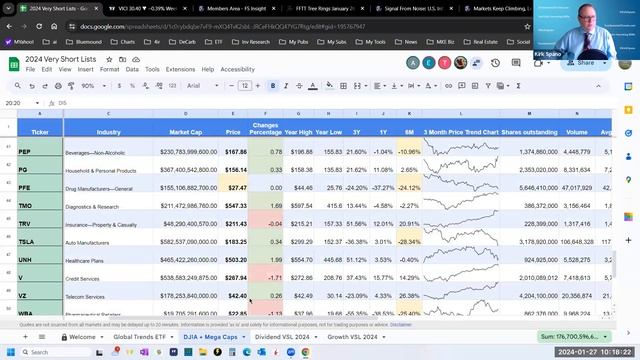
Task: Open Contacts side panel icon
Action: pos(629,156)
